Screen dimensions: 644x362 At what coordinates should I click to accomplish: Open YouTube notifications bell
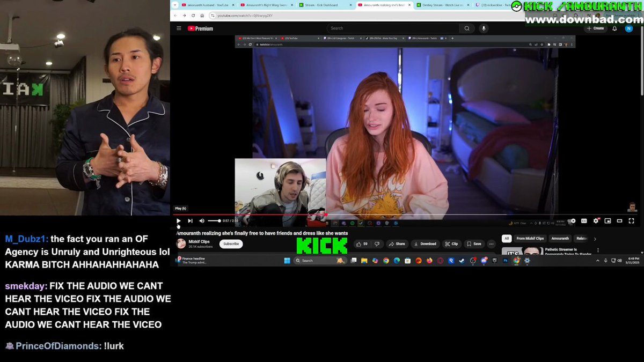[614, 28]
